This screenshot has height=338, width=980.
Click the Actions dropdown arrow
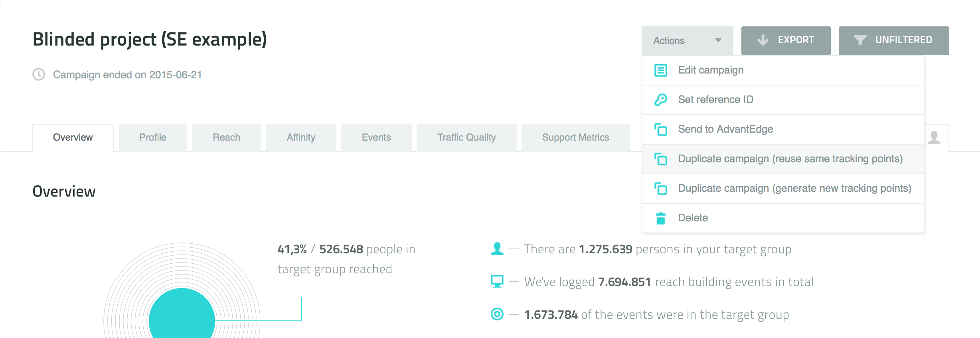click(718, 40)
